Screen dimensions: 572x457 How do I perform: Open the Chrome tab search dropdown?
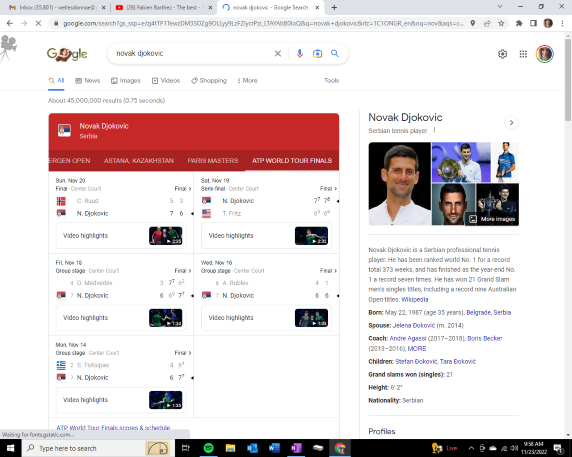[x=500, y=7]
